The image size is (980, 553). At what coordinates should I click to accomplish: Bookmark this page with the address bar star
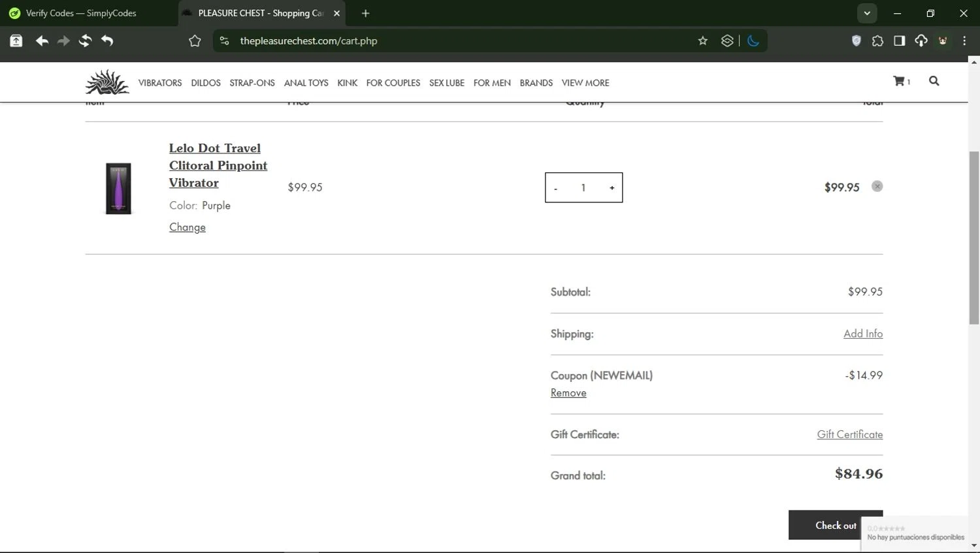[703, 41]
